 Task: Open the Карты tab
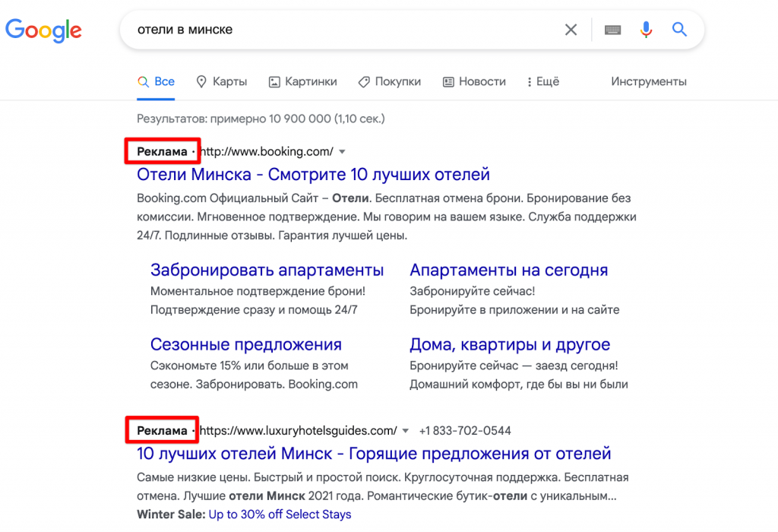click(x=221, y=81)
